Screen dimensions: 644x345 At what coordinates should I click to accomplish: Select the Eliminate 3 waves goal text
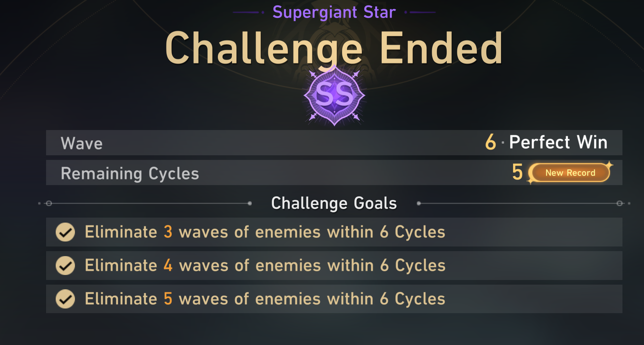tap(265, 232)
